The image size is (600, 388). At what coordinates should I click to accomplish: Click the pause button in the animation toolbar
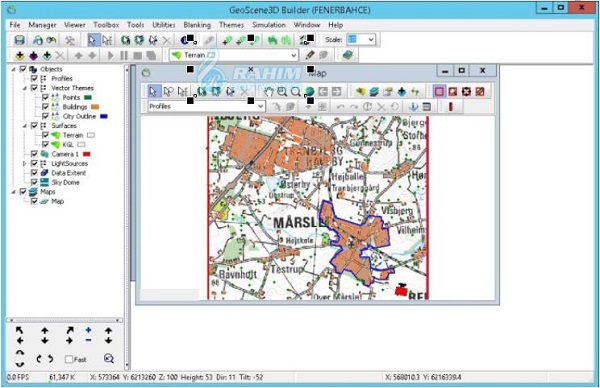point(124,55)
